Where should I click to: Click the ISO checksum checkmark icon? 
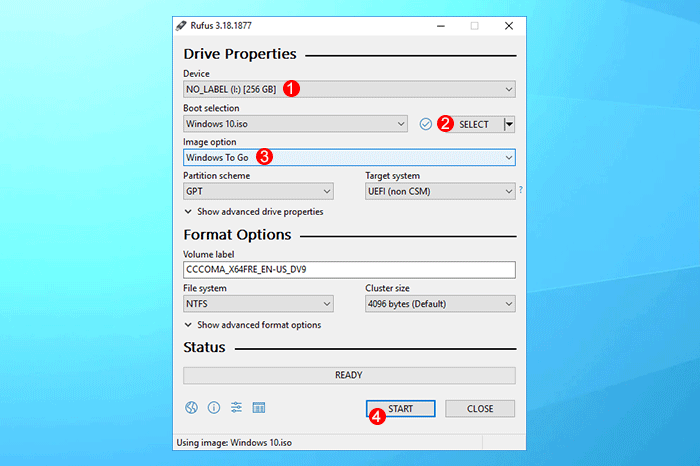(426, 124)
